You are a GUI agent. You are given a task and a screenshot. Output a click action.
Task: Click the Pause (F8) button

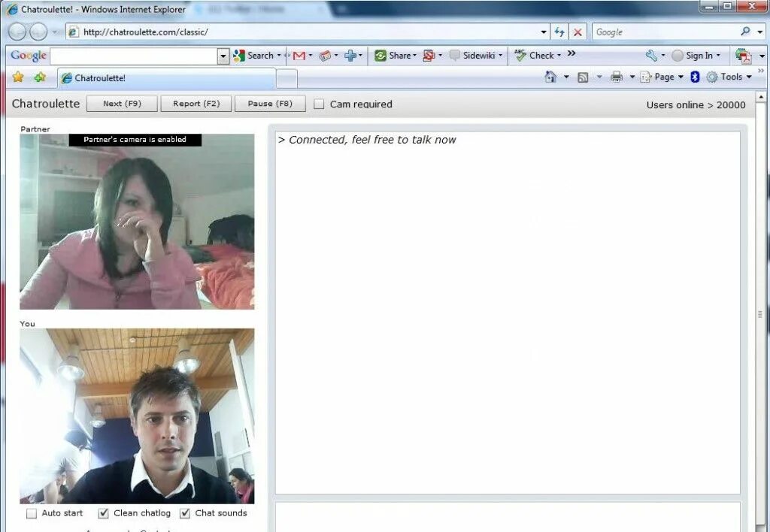270,104
